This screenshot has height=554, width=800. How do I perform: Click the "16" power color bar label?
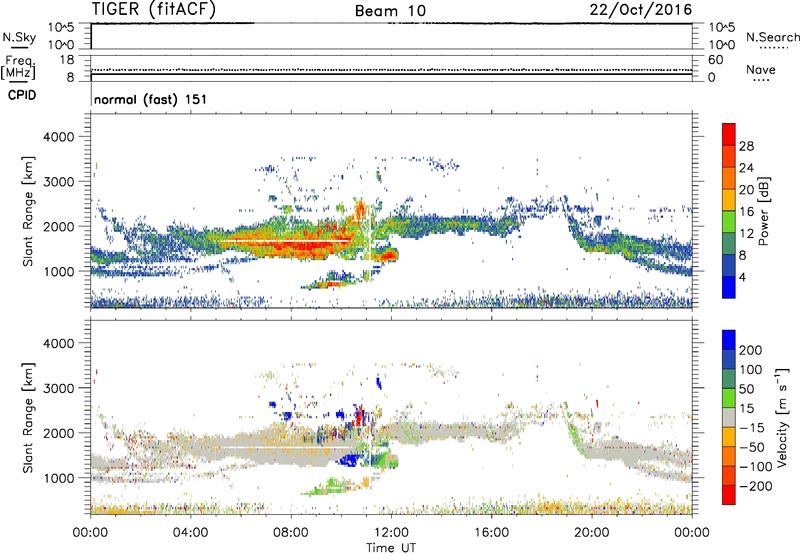click(x=746, y=212)
